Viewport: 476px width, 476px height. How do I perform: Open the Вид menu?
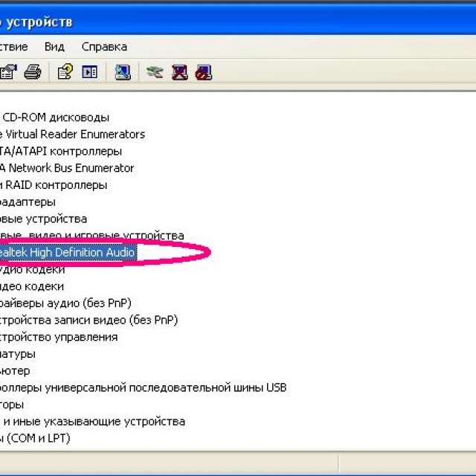(x=54, y=47)
